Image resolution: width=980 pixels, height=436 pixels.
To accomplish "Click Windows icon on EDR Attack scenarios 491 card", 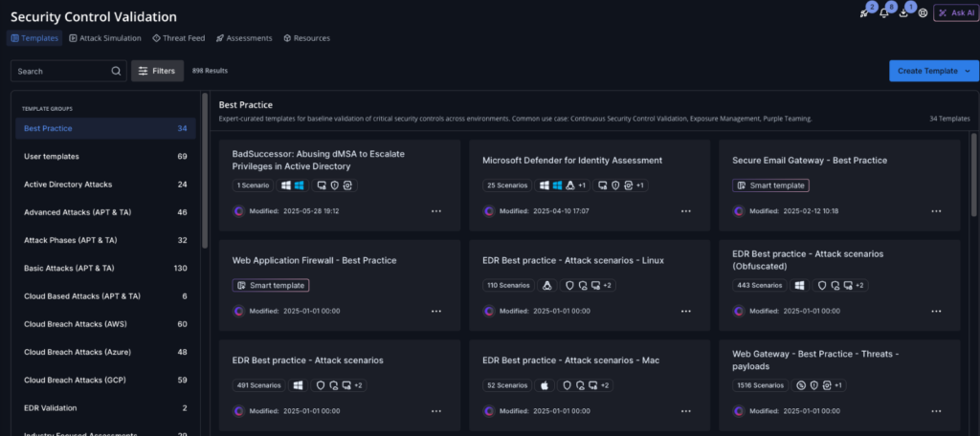I will (298, 385).
